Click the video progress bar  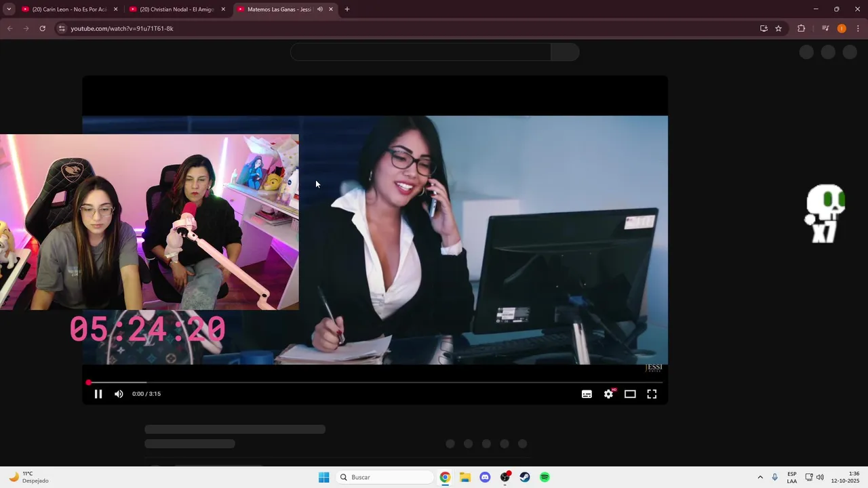375,383
